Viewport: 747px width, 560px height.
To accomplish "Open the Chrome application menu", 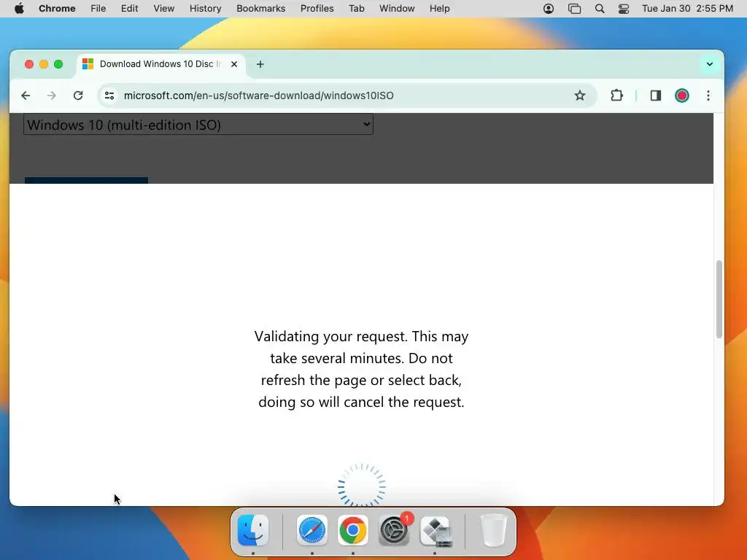I will pyautogui.click(x=57, y=9).
